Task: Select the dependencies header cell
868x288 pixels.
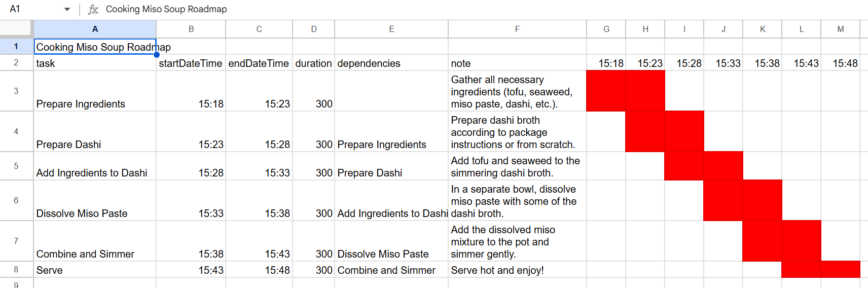Action: (391, 63)
